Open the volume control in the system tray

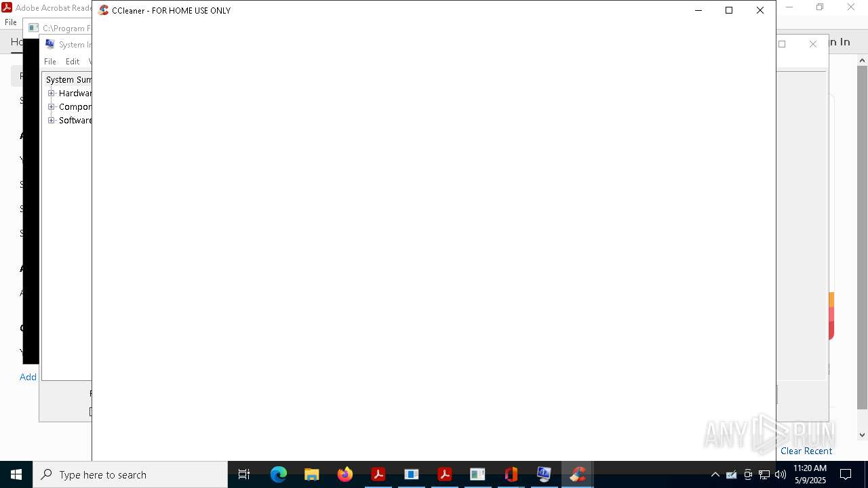tap(781, 474)
